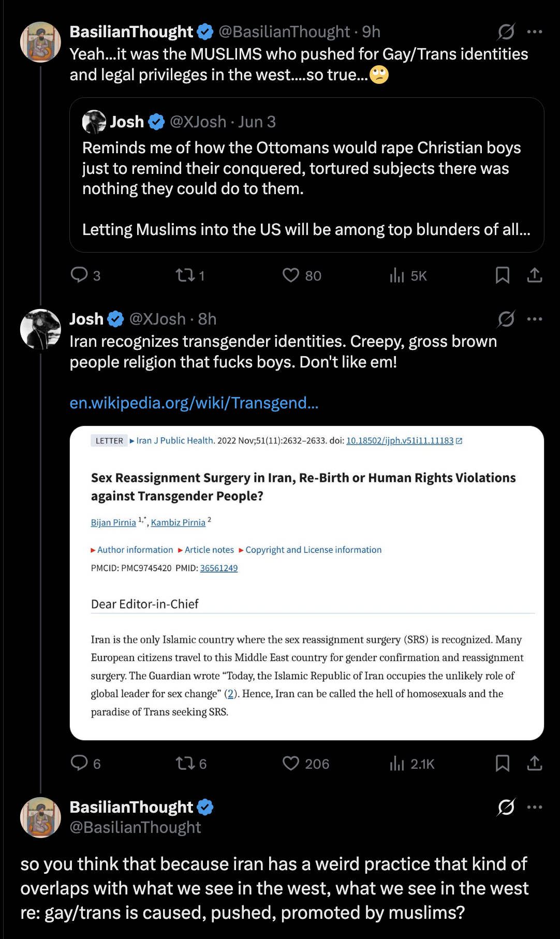Bookmark BasilianThought's first tweet
Screen dimensions: 560x939
click(x=503, y=275)
